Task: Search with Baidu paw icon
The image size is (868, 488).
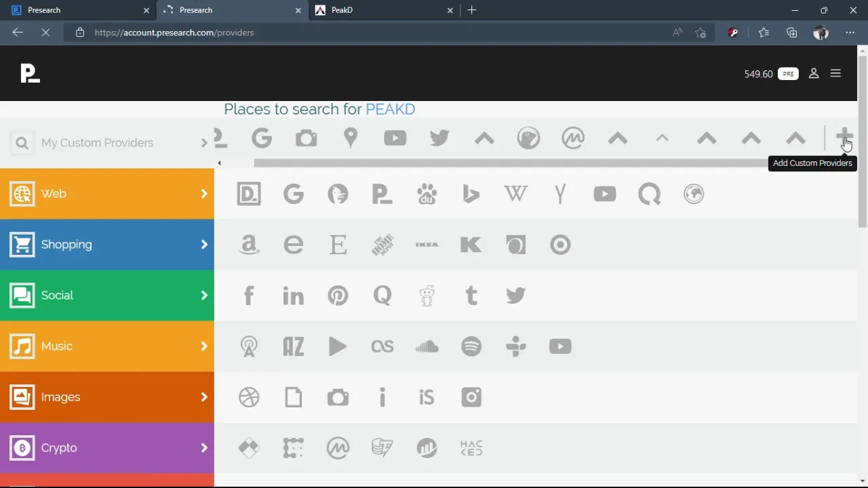Action: [427, 194]
